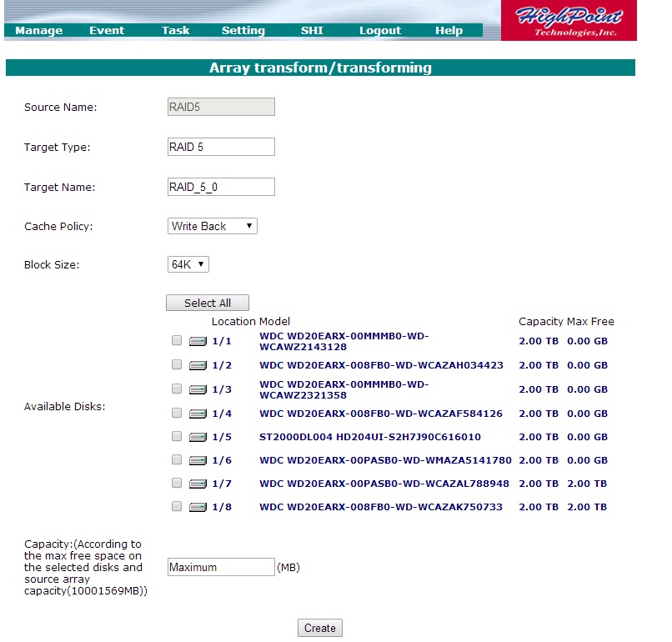Screen dimensions: 672x642
Task: Click the Capacity field showing Maximum
Action: coord(221,567)
